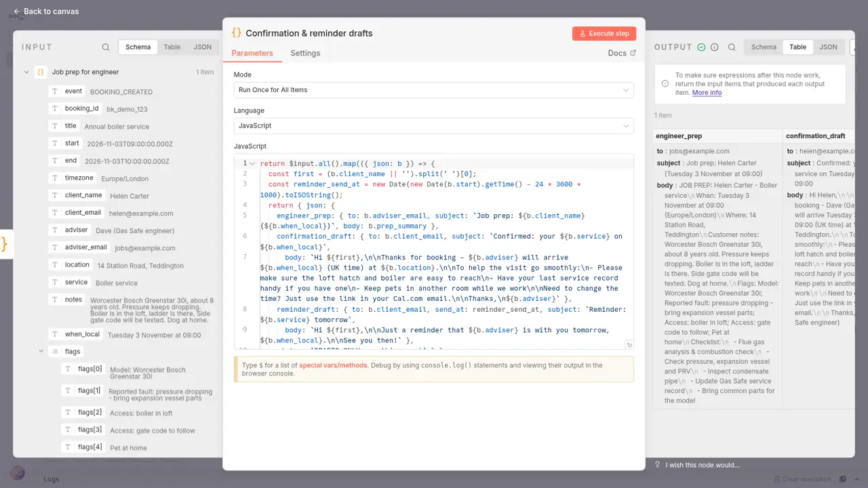Search the output panel data
The image size is (868, 488).
pos(732,47)
